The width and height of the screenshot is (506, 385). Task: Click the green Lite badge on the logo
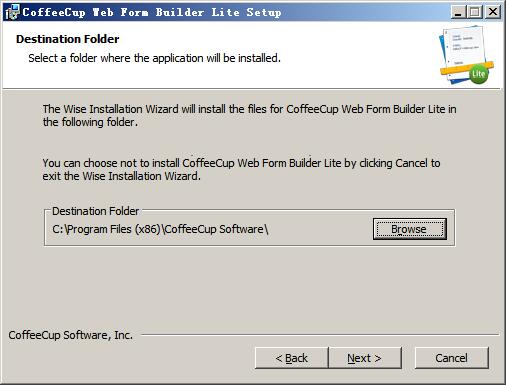(479, 74)
